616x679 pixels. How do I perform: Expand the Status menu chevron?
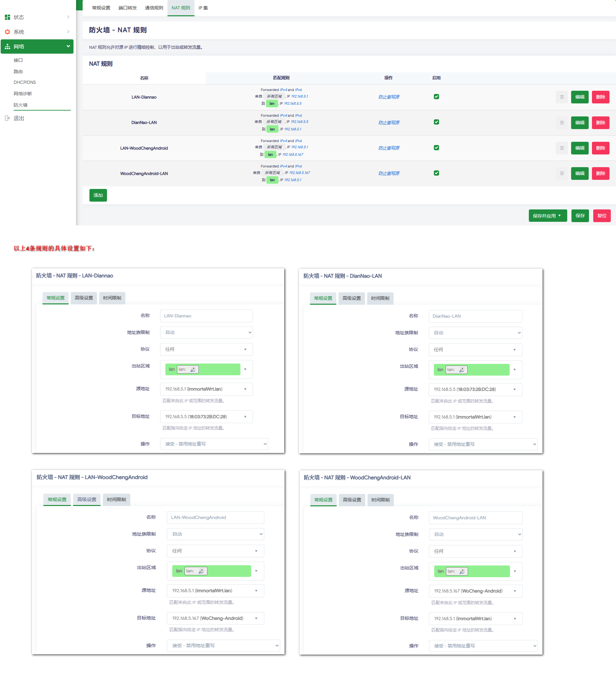point(68,17)
